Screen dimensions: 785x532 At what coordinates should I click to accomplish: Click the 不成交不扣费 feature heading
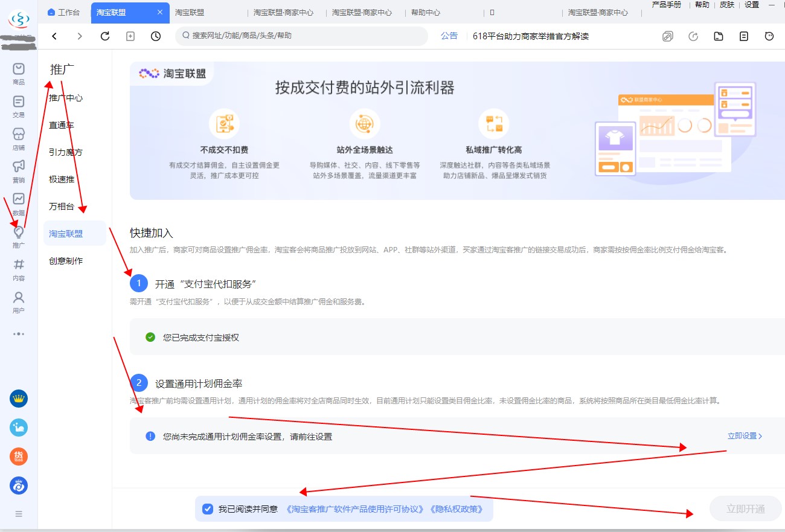tap(224, 150)
